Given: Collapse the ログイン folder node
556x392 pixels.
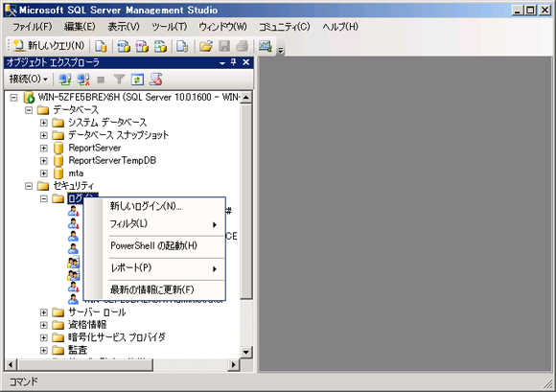Looking at the screenshot, I should coord(43,198).
